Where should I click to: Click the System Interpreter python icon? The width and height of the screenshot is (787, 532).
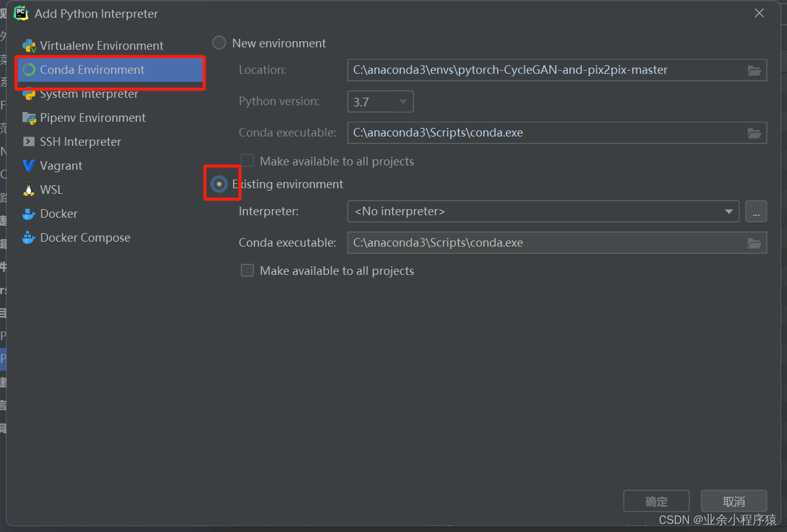click(x=29, y=94)
